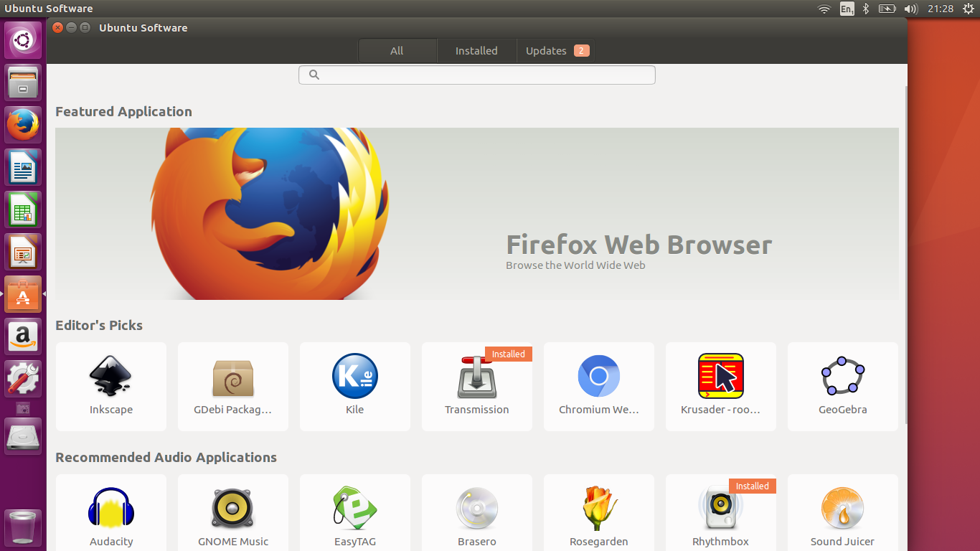Image resolution: width=980 pixels, height=551 pixels.
Task: Launch LibreOffice Writer from the launcher
Action: click(x=23, y=167)
